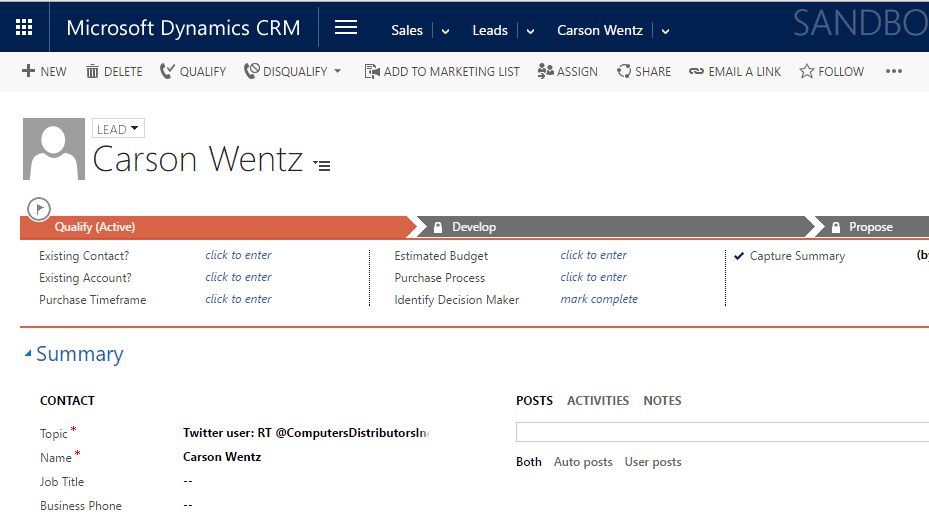Click the NEW plus icon
Screen dimensions: 929x521
28,71
